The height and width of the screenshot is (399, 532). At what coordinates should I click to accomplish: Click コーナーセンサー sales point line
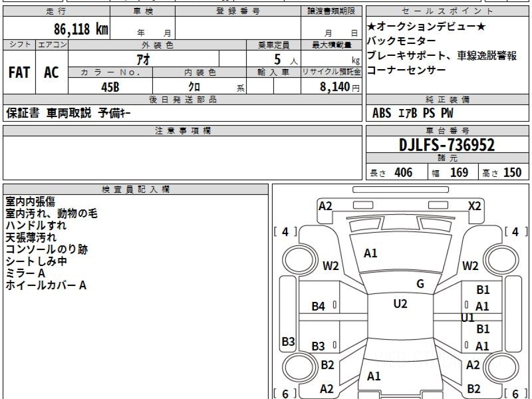click(x=407, y=70)
